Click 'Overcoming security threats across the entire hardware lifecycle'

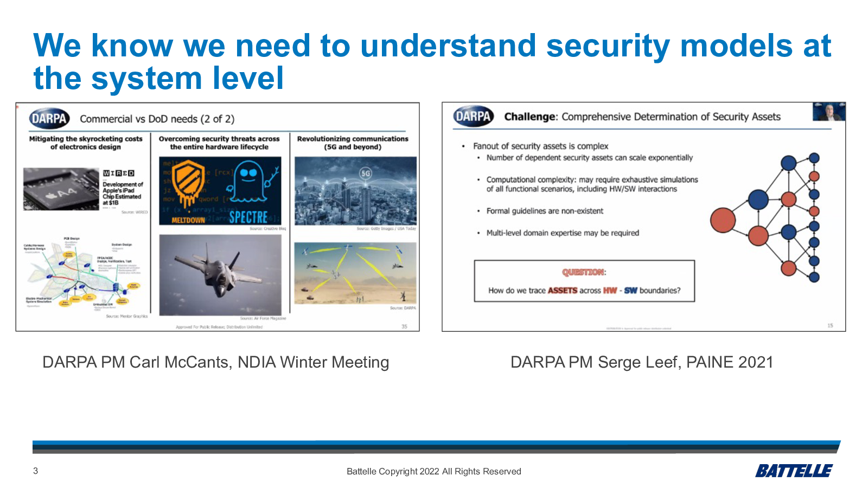tap(219, 143)
